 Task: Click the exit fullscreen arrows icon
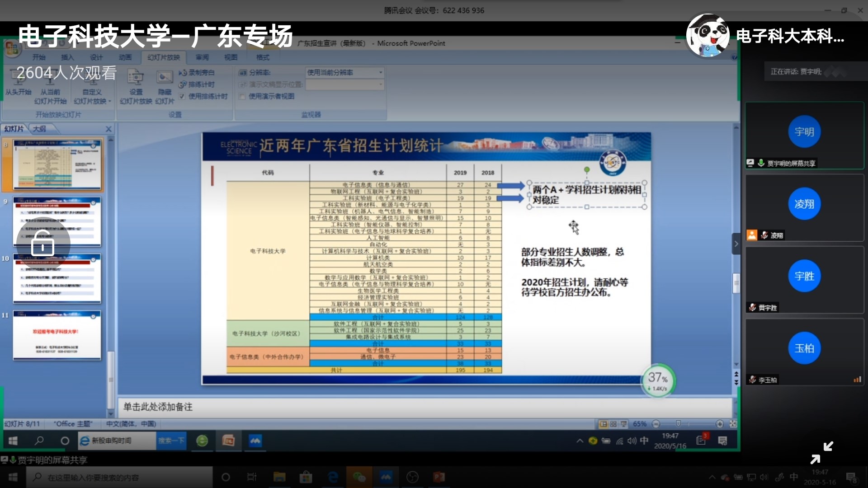pyautogui.click(x=821, y=453)
